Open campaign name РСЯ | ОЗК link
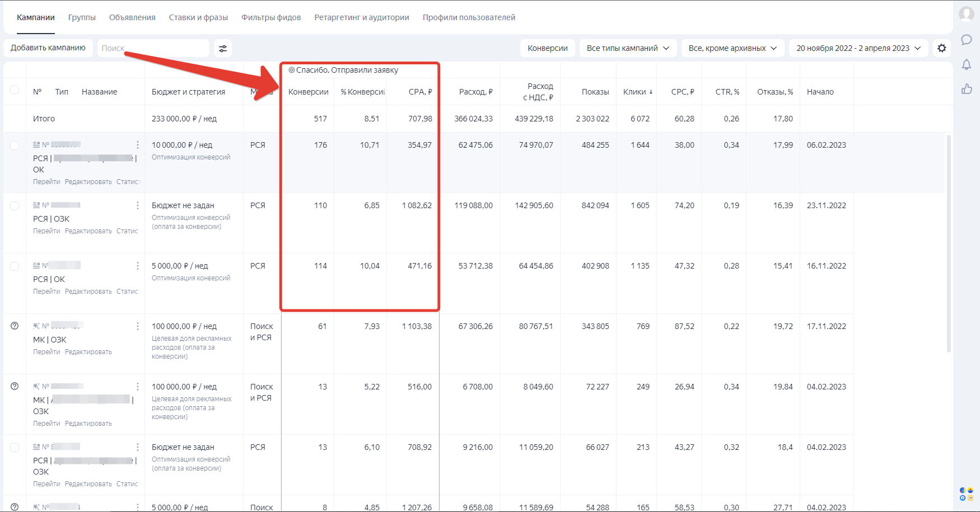The image size is (980, 512). (52, 219)
